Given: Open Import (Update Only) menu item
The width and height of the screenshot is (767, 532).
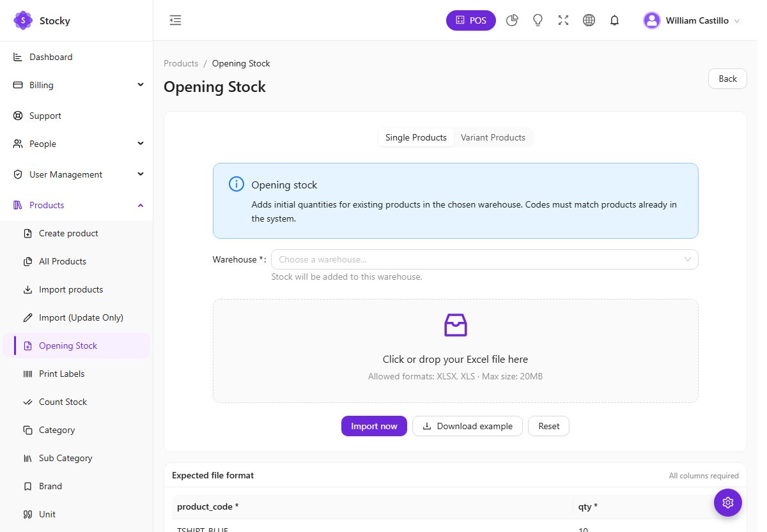Looking at the screenshot, I should pos(77,317).
